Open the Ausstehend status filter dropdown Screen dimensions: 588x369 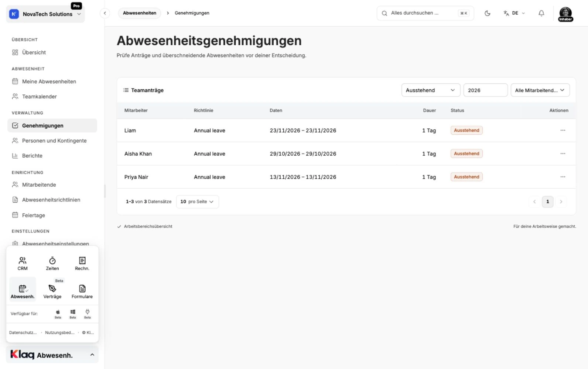(x=431, y=90)
